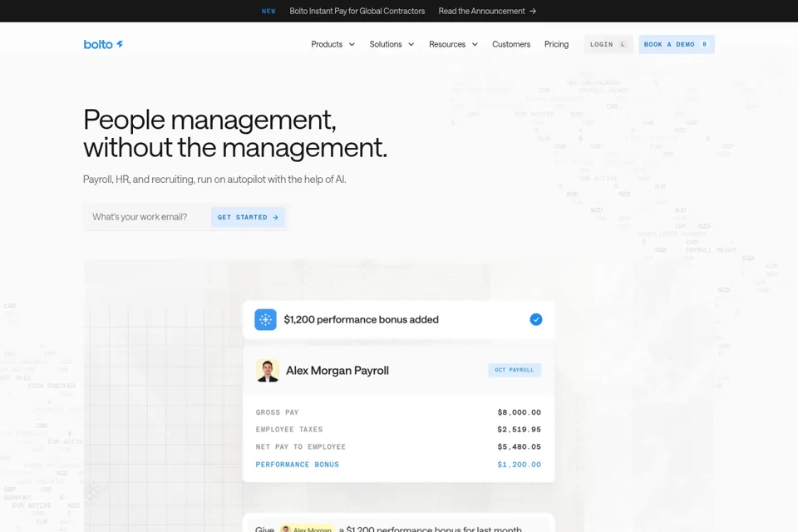Image resolution: width=798 pixels, height=532 pixels.
Task: Click the Alex Morgan Payroll heading
Action: 337,371
